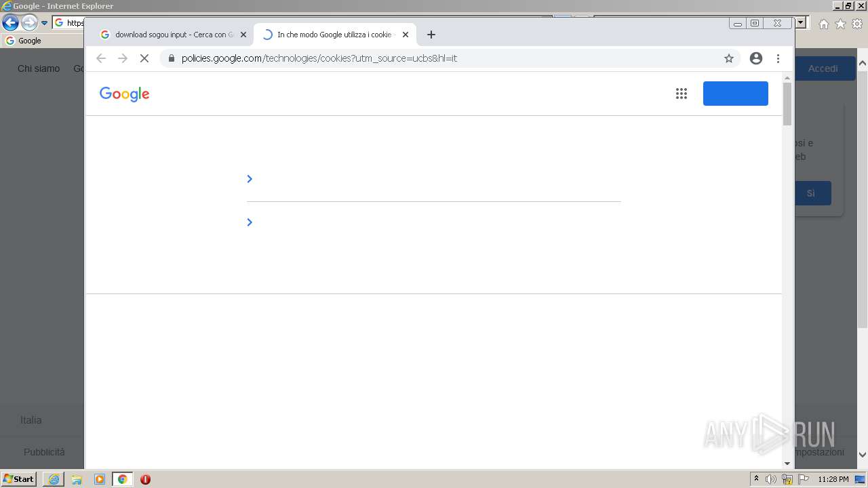
Task: Open a new Chrome tab
Action: pyautogui.click(x=431, y=35)
